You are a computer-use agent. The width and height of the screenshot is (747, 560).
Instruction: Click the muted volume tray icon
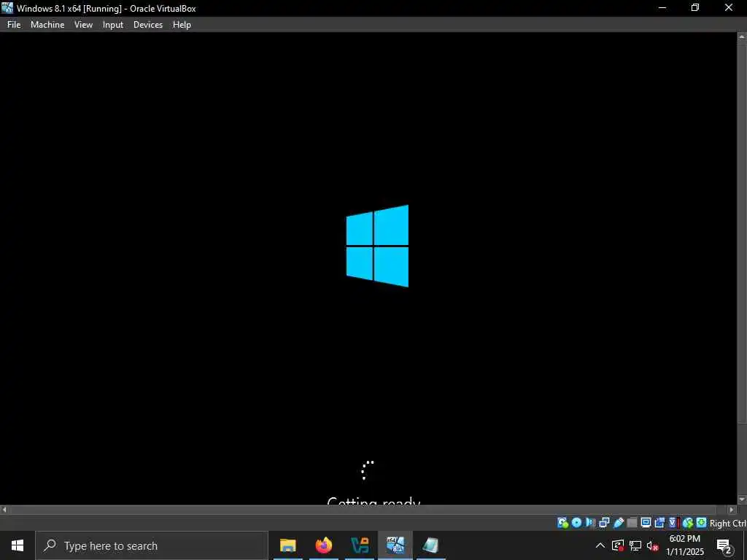(x=653, y=545)
